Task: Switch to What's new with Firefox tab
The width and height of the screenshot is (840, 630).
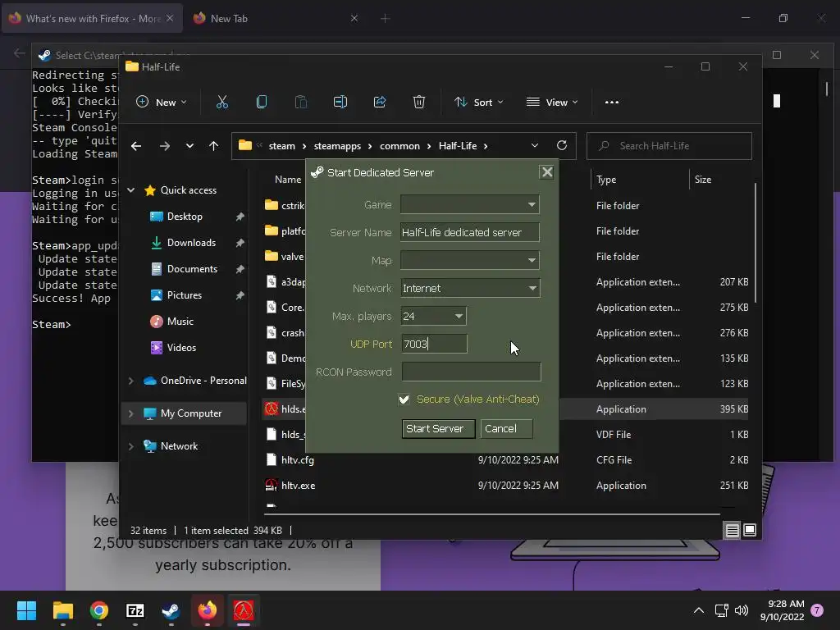Action: [93, 18]
